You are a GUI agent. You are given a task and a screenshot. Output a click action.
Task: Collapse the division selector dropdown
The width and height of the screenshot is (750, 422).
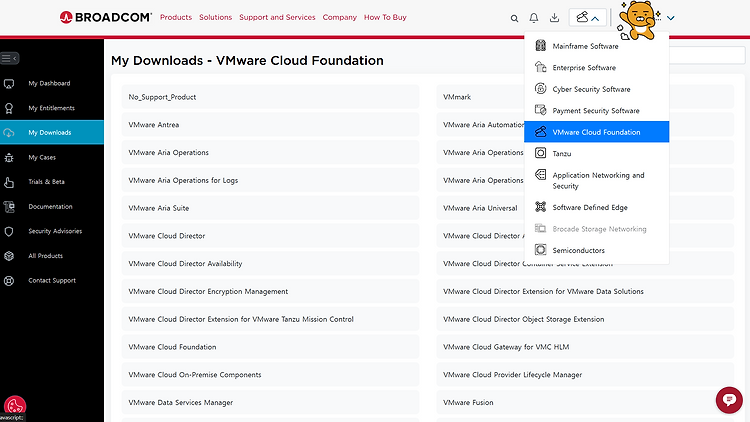[588, 18]
